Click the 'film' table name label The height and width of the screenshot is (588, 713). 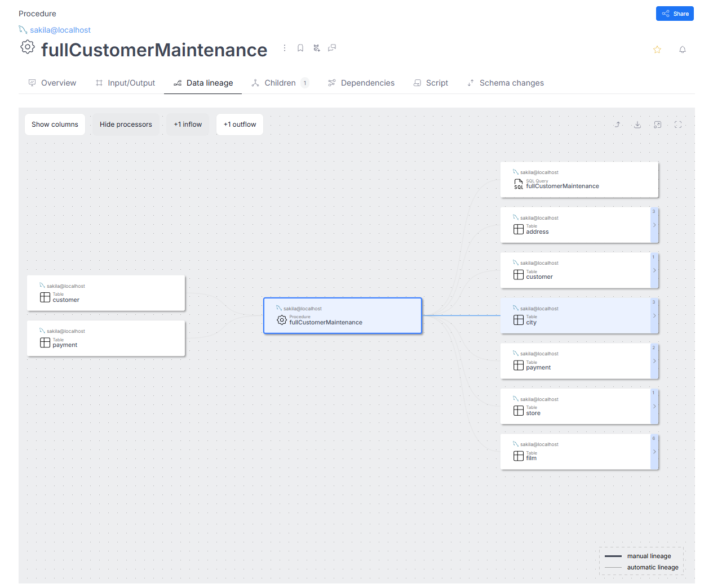click(x=531, y=458)
